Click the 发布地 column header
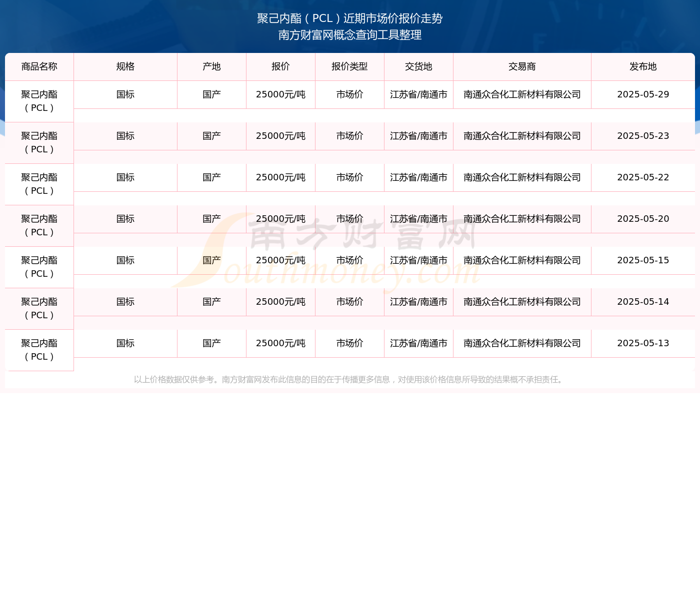Image resolution: width=700 pixels, height=602 pixels. [643, 66]
